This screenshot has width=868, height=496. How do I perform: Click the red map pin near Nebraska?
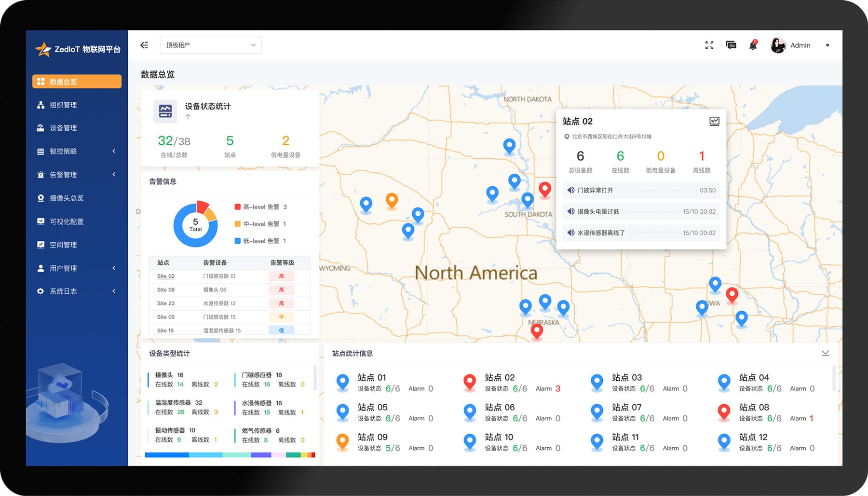pos(537,331)
